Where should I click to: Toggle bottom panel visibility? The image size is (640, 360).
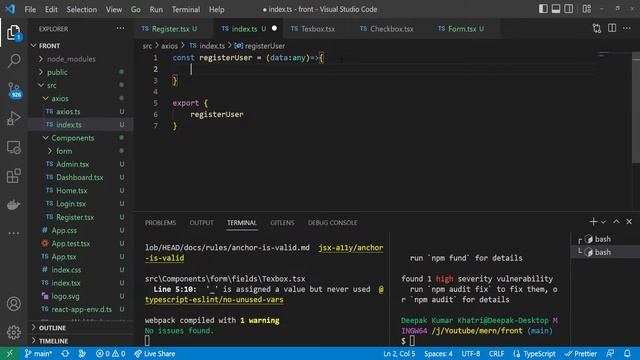point(556,9)
